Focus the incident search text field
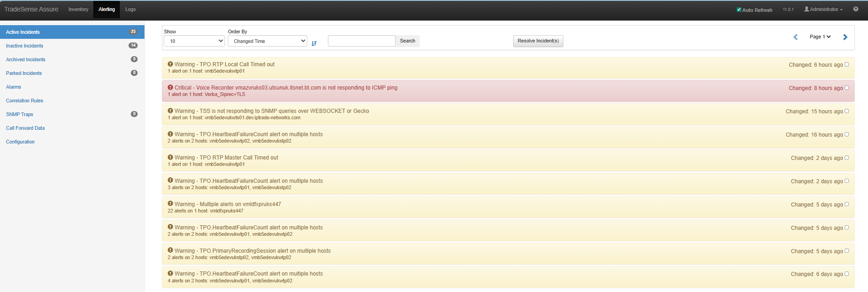Image resolution: width=868 pixels, height=292 pixels. 361,41
